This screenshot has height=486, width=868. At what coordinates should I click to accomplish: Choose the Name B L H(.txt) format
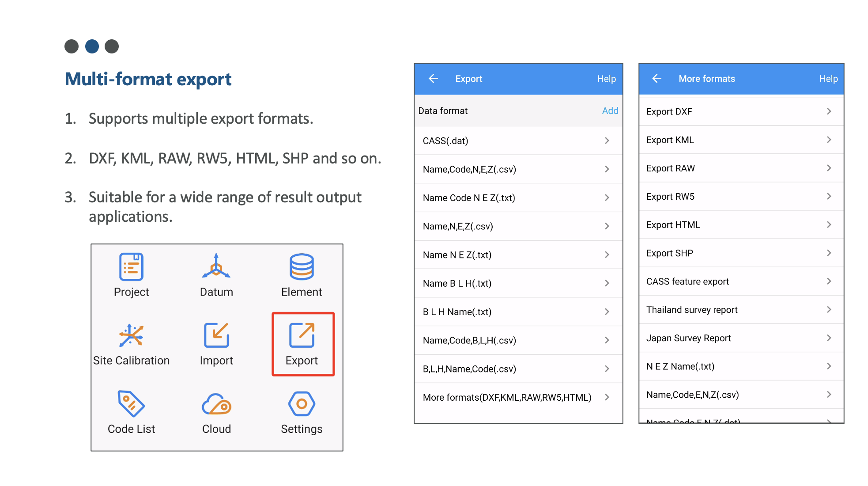457,283
